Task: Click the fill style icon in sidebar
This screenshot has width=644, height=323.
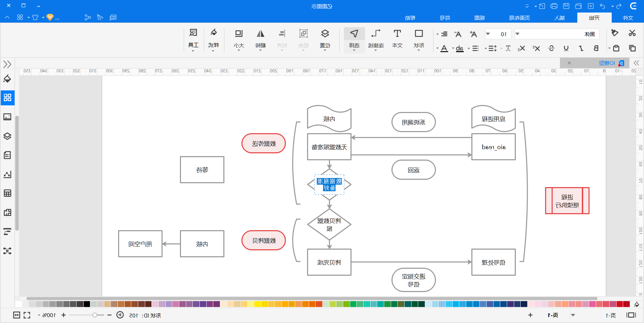Action: [7, 79]
